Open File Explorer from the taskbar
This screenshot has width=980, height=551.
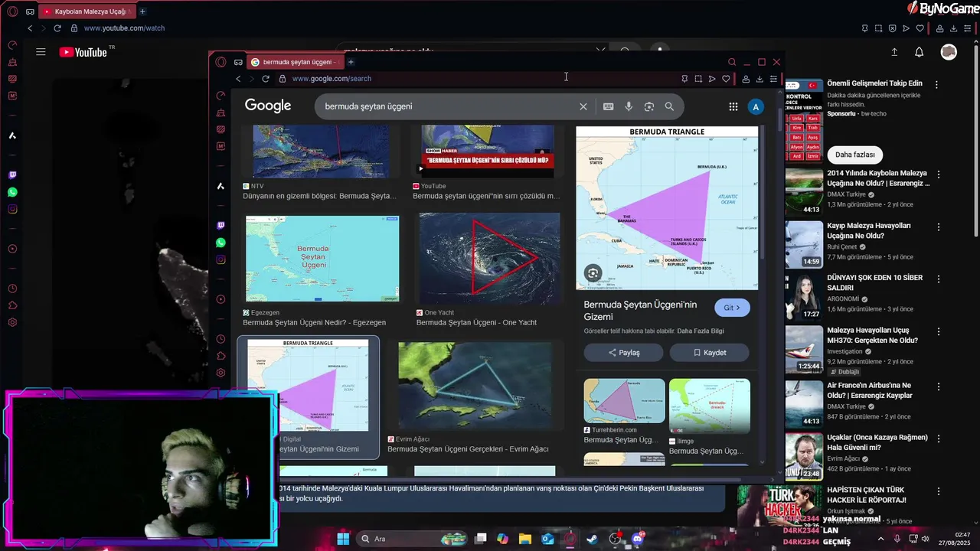tap(525, 539)
